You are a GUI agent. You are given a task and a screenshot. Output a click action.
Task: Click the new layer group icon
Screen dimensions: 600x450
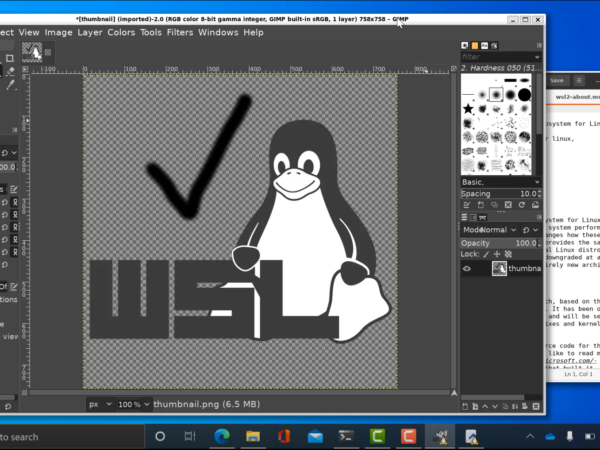tap(475, 406)
